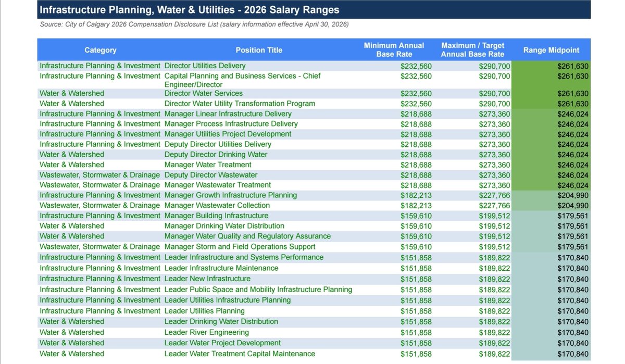Click the 'Position Title' column header
The image size is (625, 364).
coord(259,50)
